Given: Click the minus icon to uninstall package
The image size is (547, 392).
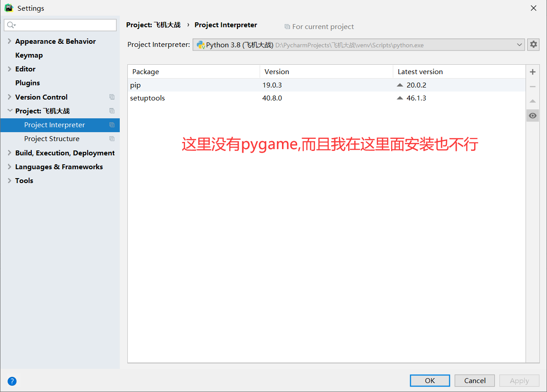Looking at the screenshot, I should point(532,87).
